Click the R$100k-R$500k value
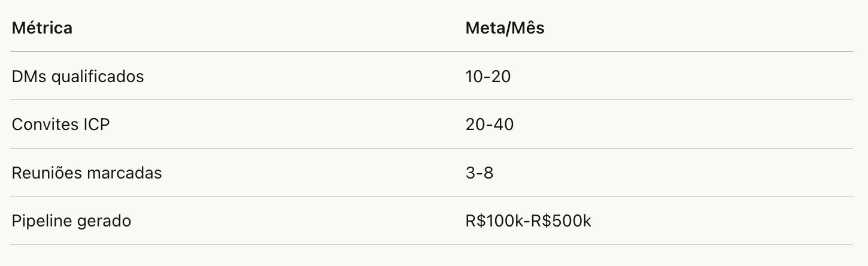This screenshot has width=868, height=266. click(x=528, y=221)
